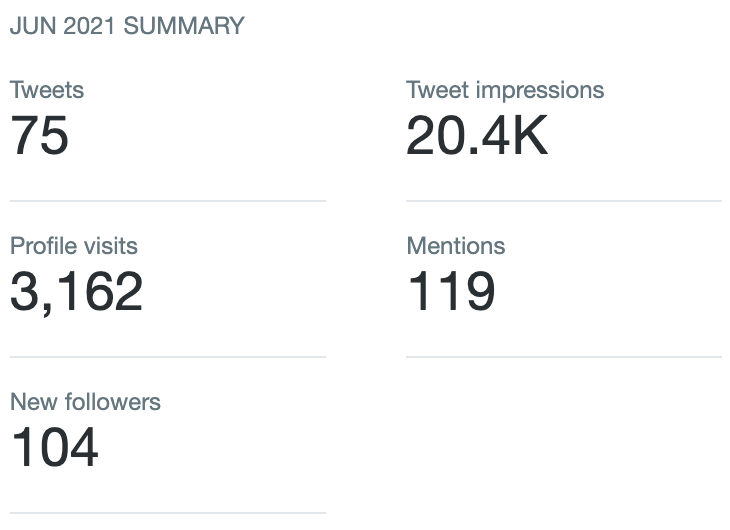Click the divider line below Tweets 75
Viewport: 730px width, 530px height.
click(168, 201)
